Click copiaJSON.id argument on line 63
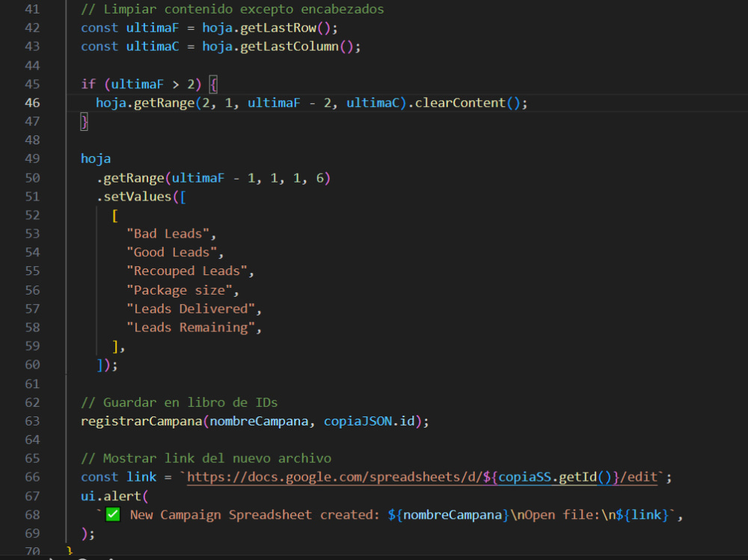Viewport: 748px width, 560px height. [x=370, y=421]
